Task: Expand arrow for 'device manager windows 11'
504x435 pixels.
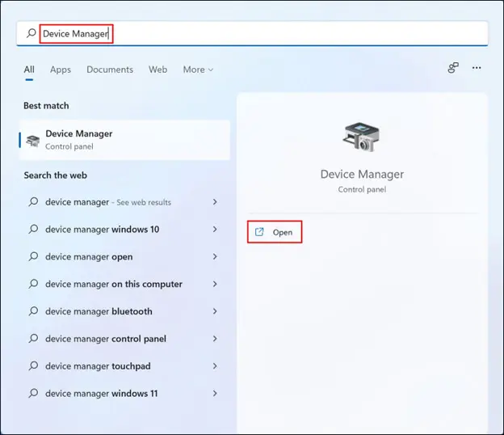Action: [215, 393]
